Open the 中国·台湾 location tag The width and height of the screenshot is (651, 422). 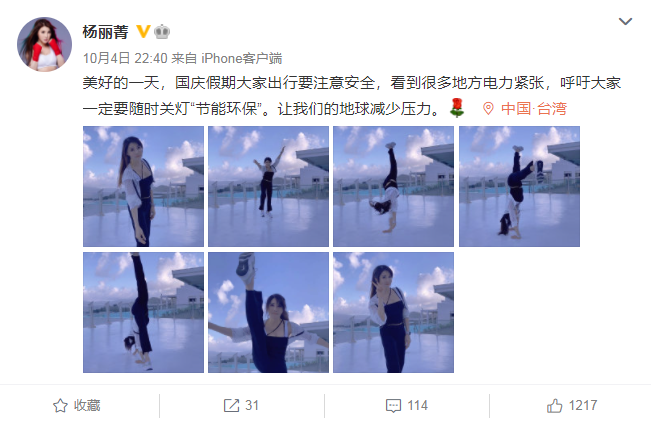(x=534, y=109)
